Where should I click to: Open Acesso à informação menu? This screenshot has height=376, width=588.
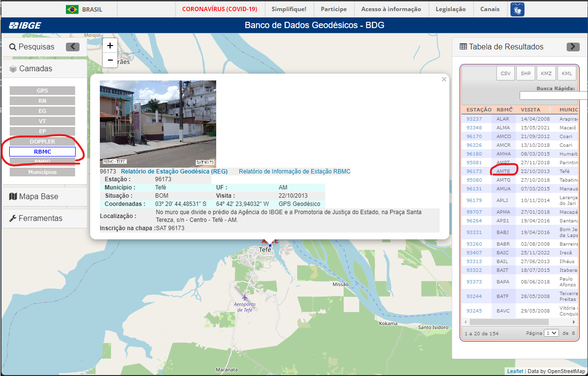coord(391,9)
